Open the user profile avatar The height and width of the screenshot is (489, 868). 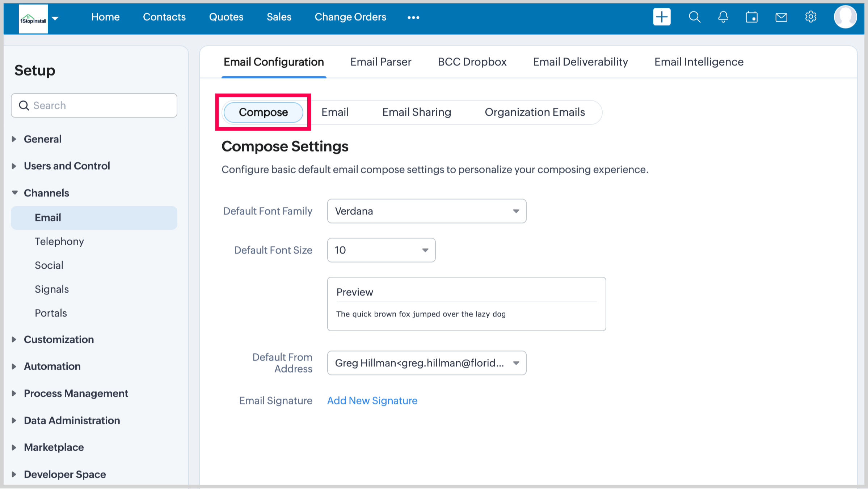845,17
